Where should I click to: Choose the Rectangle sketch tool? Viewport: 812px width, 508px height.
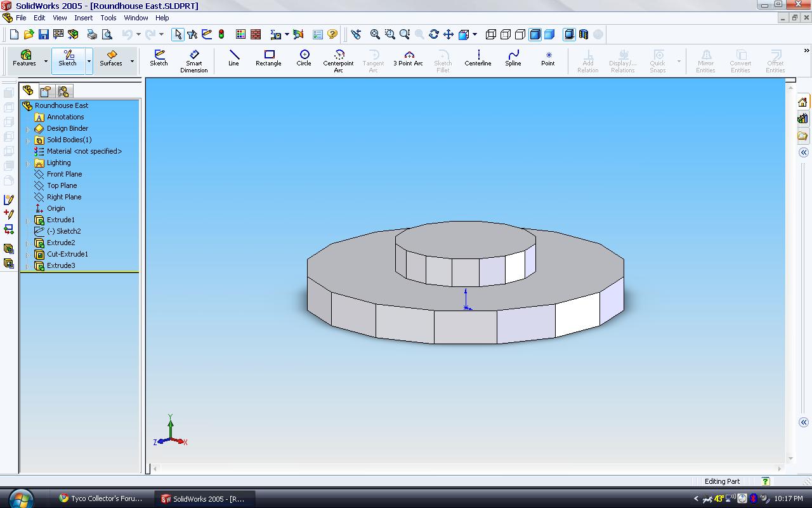coord(268,58)
